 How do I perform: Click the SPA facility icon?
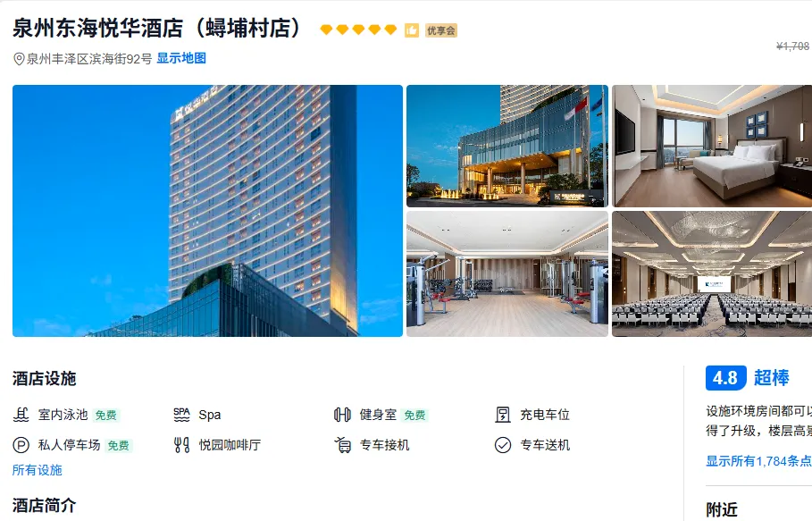[181, 415]
